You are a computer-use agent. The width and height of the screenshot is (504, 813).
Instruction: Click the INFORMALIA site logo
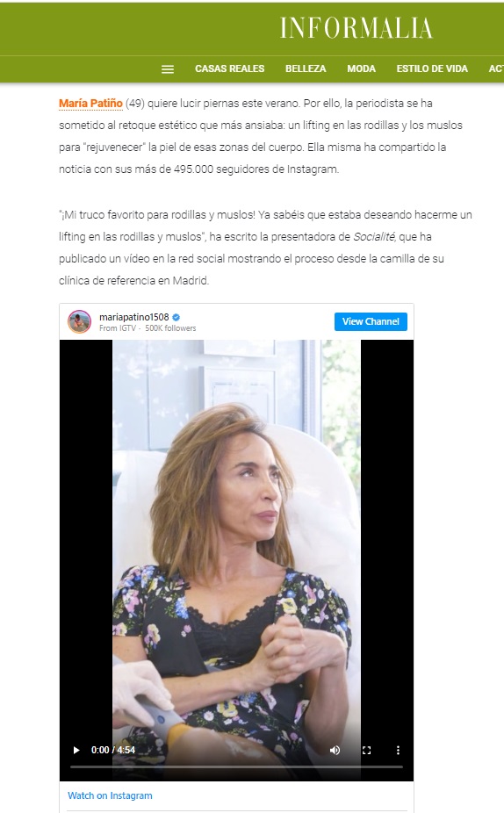(356, 28)
